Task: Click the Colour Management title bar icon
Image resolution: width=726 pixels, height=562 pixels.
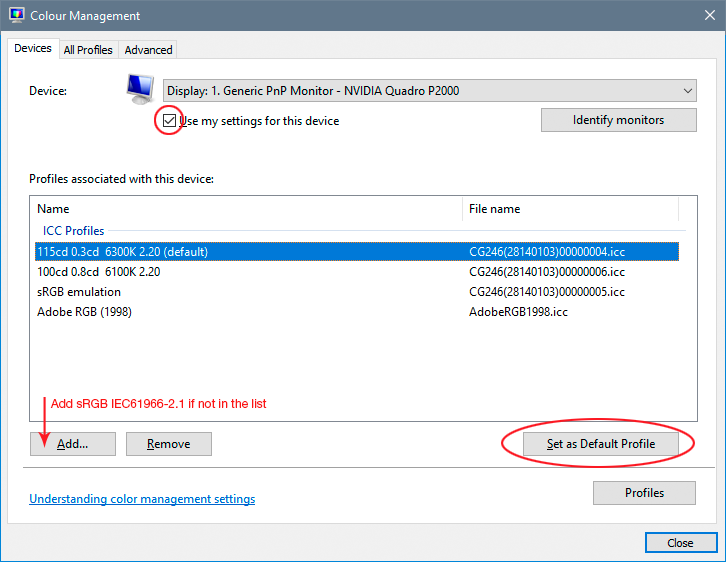Action: [x=16, y=16]
